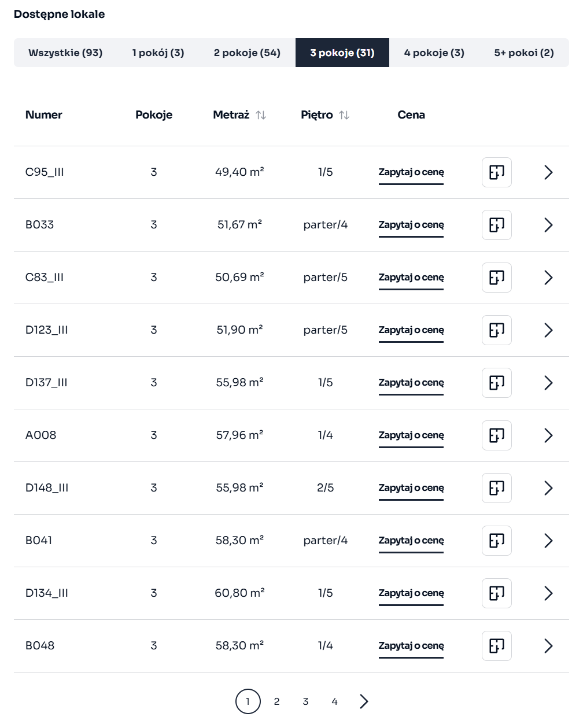The image size is (583, 728).
Task: Go to pagination page 2
Action: coord(276,701)
